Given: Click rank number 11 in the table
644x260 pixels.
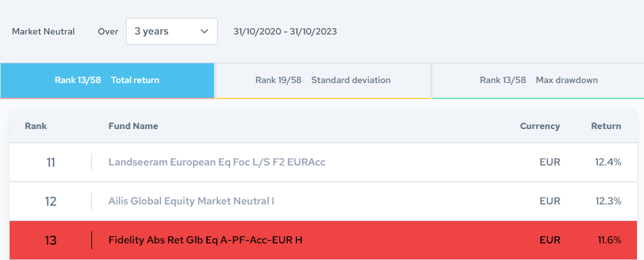Looking at the screenshot, I should click(x=50, y=162).
